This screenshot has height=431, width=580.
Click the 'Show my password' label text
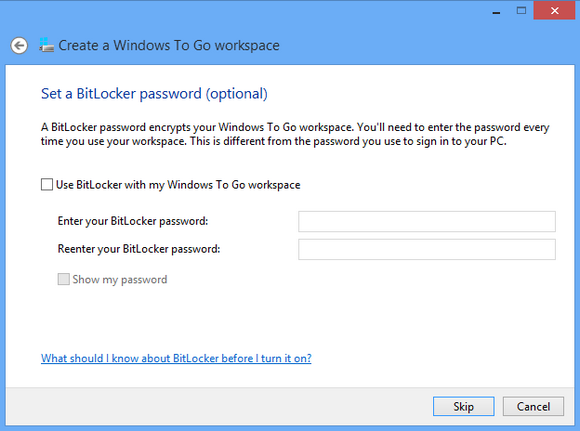(x=120, y=279)
